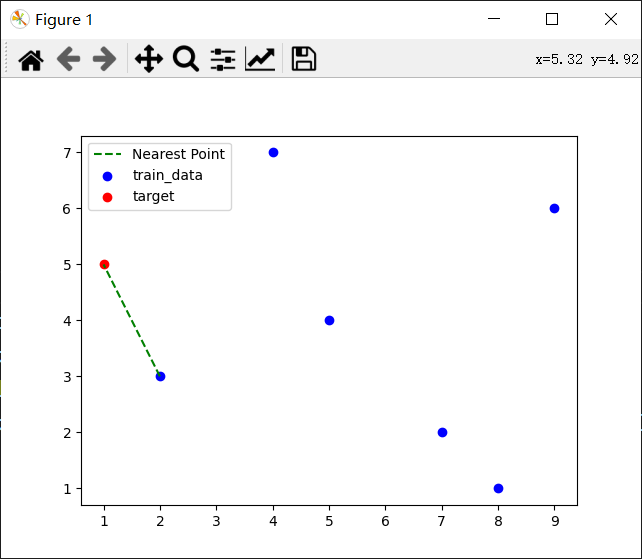Minimize the Figure 1 window
Viewport: 642px width, 559px height.
494,19
